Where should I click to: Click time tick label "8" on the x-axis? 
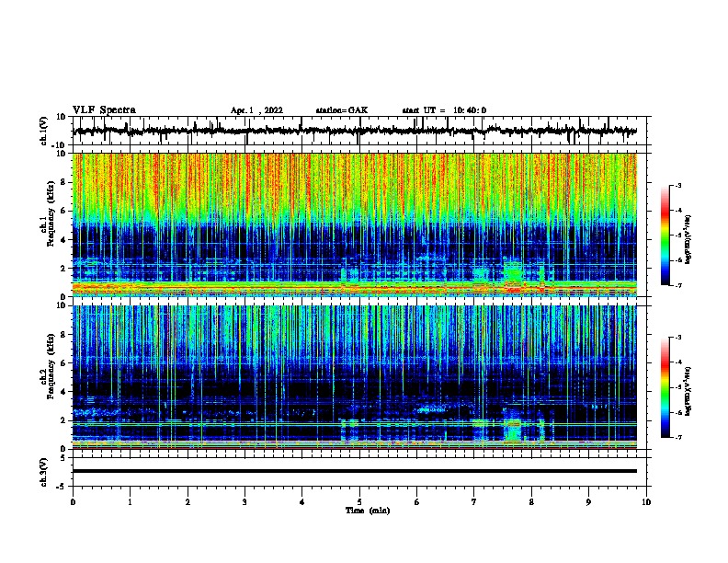pos(531,501)
